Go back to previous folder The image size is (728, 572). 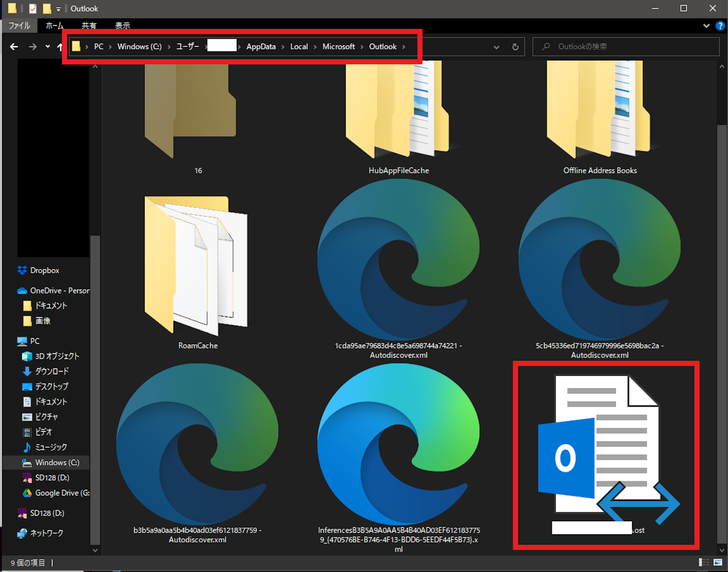pyautogui.click(x=14, y=47)
